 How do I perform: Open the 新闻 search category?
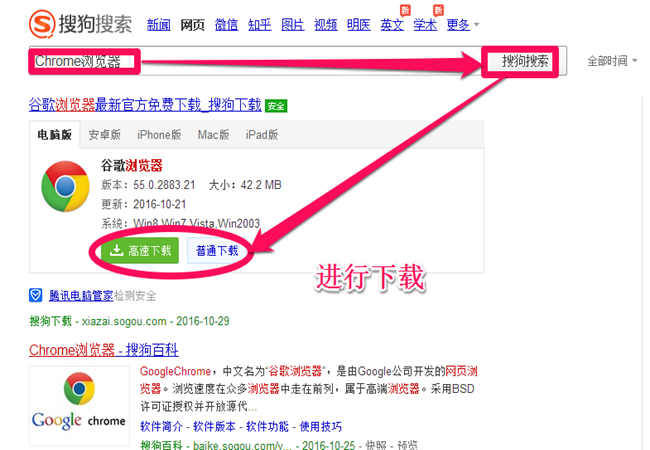[159, 25]
